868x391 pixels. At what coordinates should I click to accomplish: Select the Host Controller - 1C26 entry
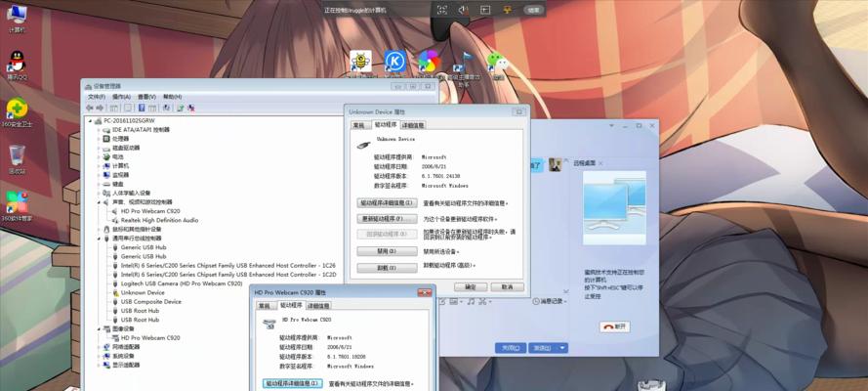[x=228, y=265]
